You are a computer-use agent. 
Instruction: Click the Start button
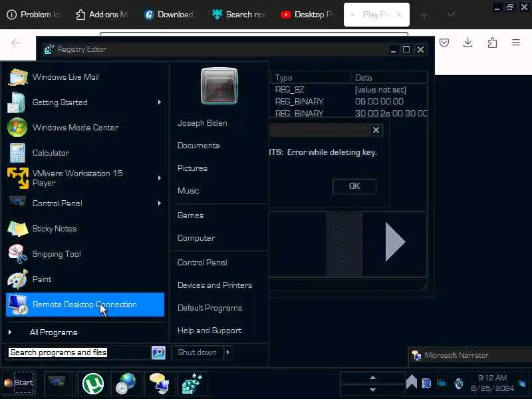(x=19, y=383)
